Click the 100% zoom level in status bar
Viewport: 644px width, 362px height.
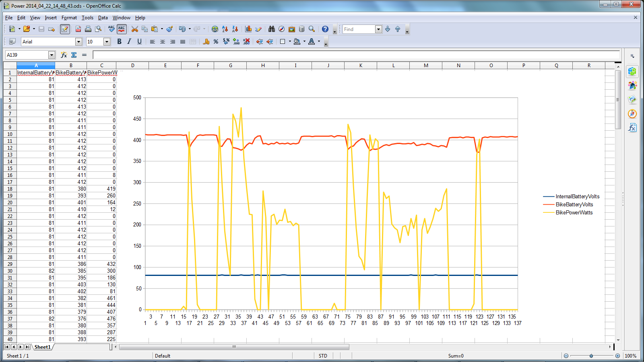click(630, 356)
